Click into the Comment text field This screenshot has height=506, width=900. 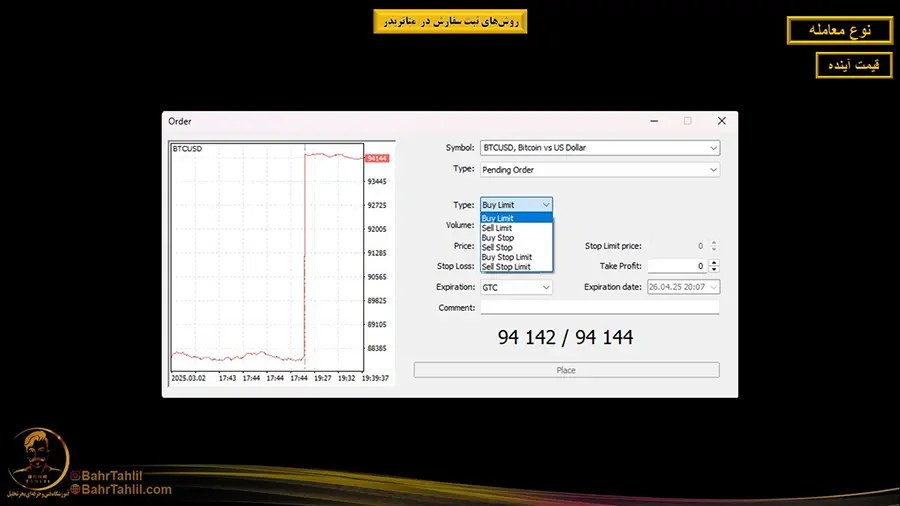click(x=599, y=308)
